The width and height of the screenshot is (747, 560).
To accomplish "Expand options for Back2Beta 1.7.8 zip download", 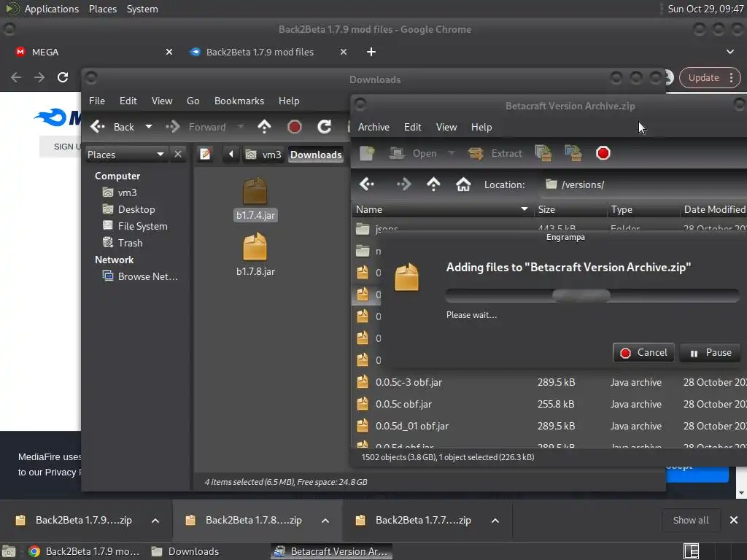I will 325,521.
